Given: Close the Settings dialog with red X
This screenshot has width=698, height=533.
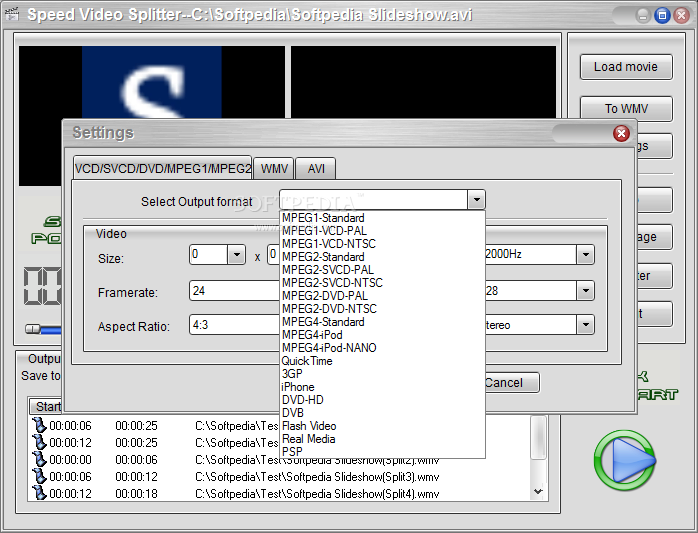Looking at the screenshot, I should pyautogui.click(x=621, y=133).
